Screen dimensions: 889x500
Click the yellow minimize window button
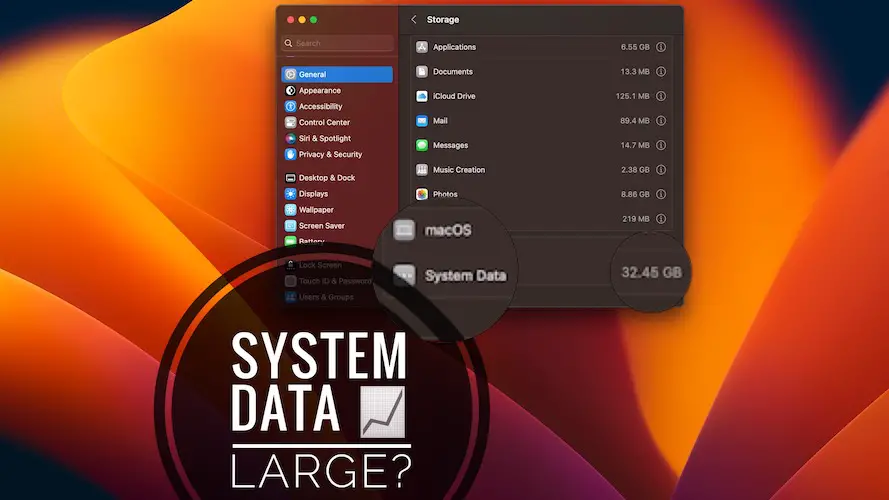[302, 20]
